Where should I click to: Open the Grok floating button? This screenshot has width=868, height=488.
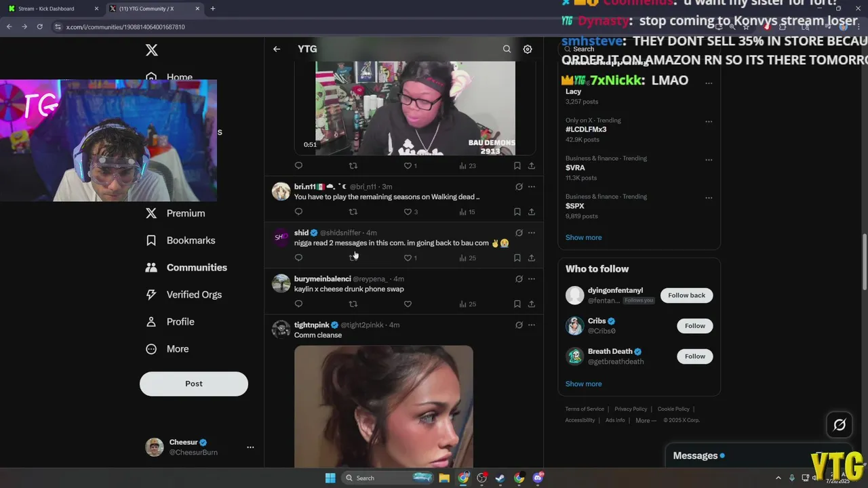click(x=840, y=425)
